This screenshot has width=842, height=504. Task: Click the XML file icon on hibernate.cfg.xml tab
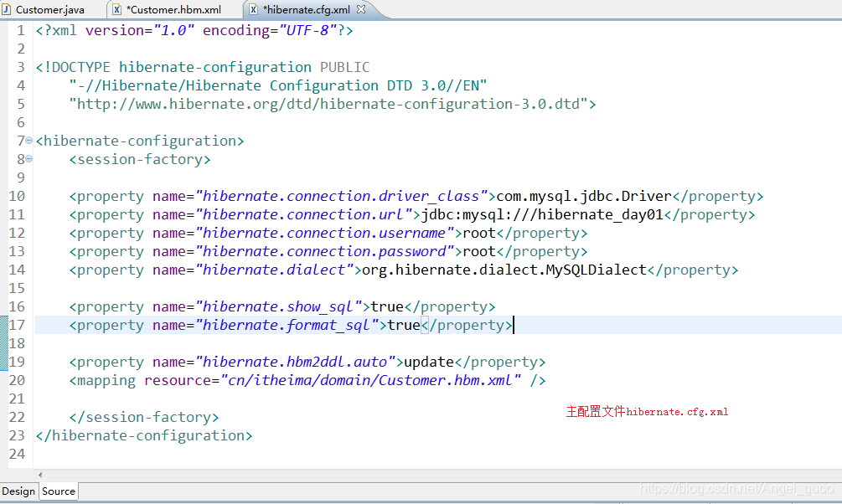[253, 10]
